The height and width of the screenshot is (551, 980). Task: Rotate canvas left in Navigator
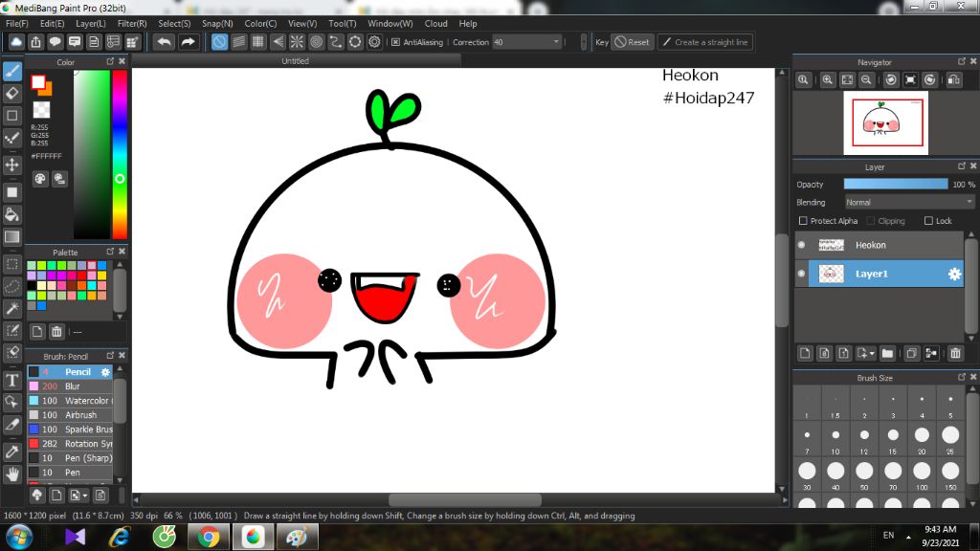tap(891, 80)
